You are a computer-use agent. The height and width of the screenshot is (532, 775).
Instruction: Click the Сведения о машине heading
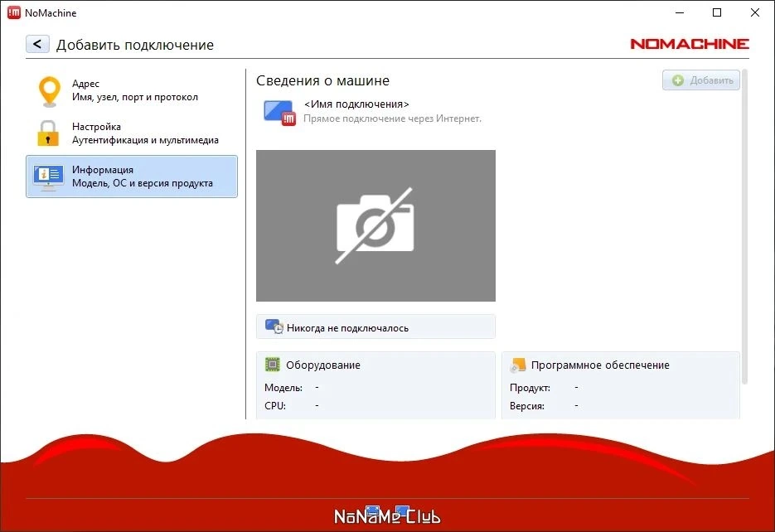coord(322,80)
